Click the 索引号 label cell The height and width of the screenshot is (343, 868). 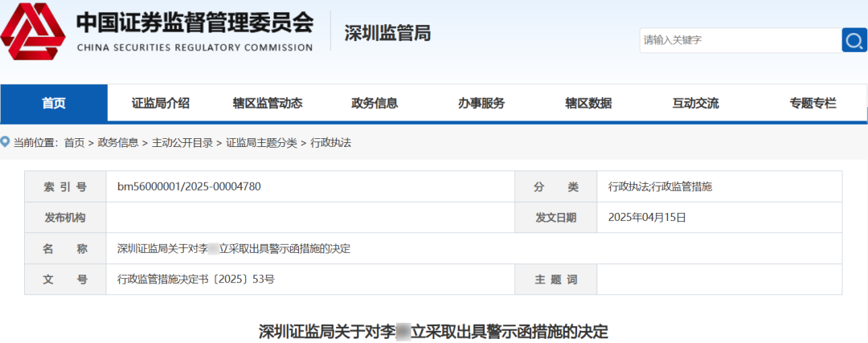click(x=65, y=187)
